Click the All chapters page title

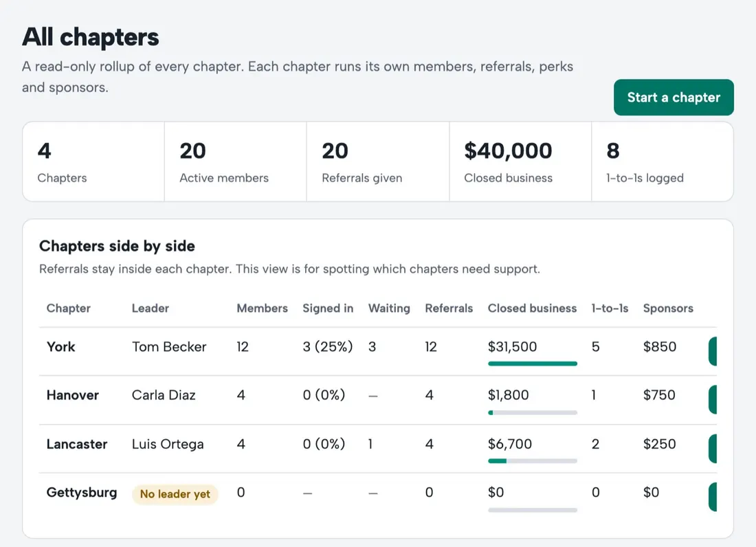(x=91, y=37)
